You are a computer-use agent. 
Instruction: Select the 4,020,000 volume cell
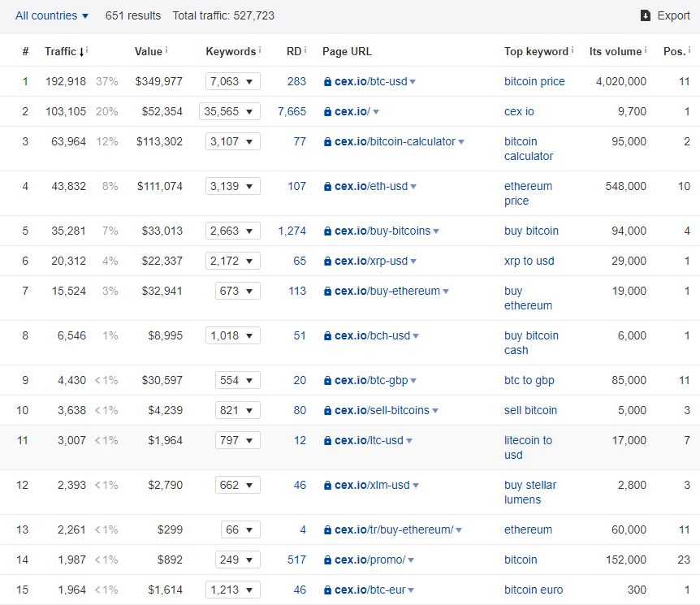click(621, 81)
